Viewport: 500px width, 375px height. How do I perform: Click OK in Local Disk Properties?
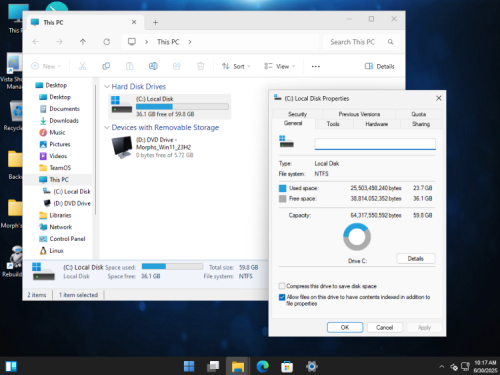345,327
